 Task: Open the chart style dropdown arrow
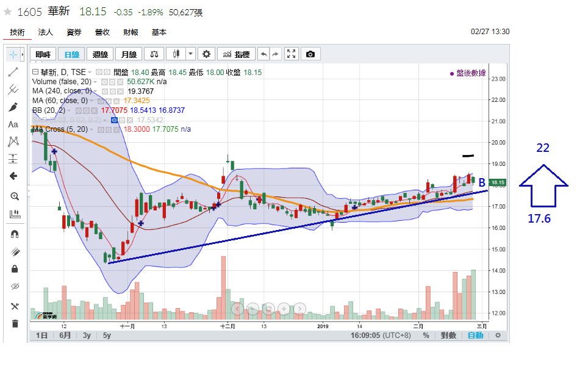tap(190, 54)
